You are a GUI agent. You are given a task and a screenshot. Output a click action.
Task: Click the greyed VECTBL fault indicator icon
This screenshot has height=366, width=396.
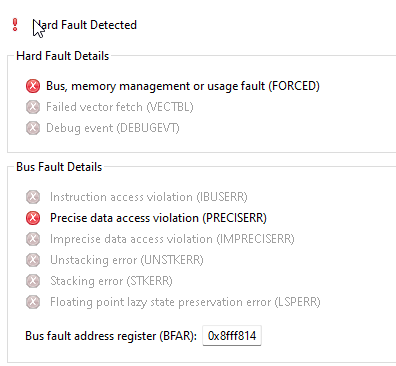click(33, 107)
